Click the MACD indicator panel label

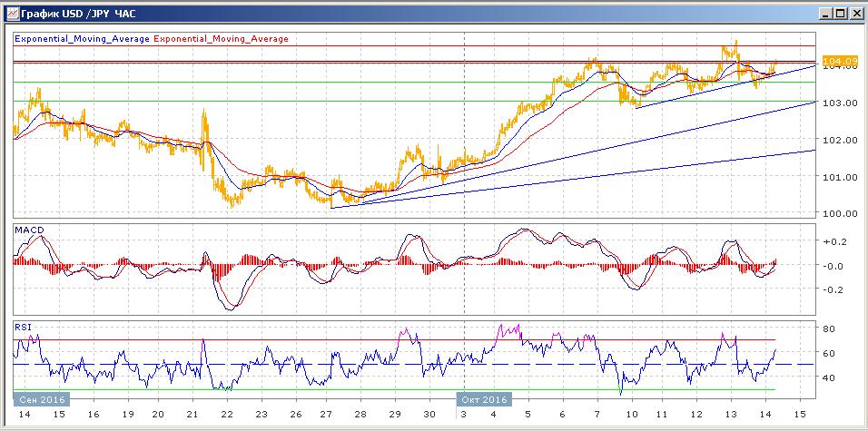30,230
